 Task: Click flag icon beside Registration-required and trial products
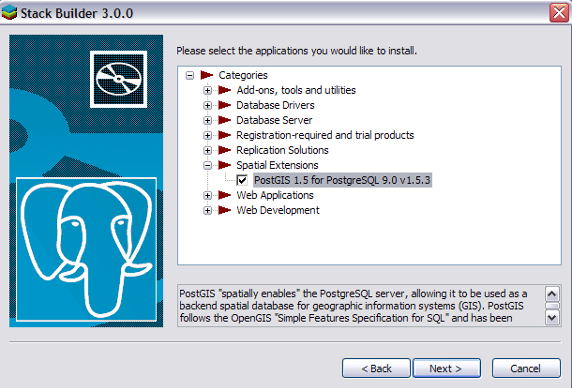pos(225,135)
